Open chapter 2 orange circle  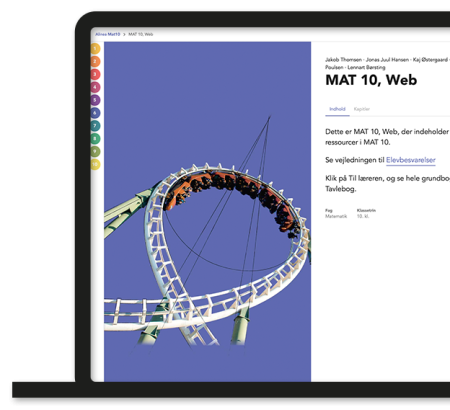[x=95, y=61]
